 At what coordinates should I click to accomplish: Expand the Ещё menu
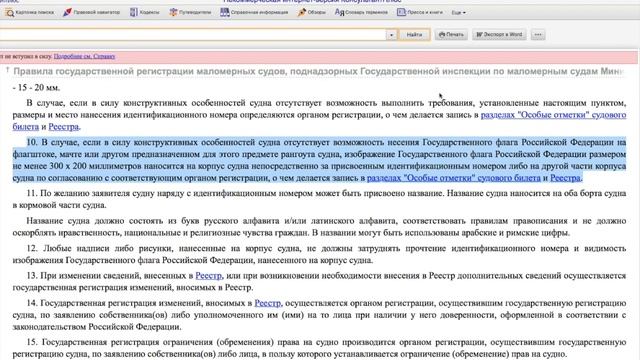[458, 13]
